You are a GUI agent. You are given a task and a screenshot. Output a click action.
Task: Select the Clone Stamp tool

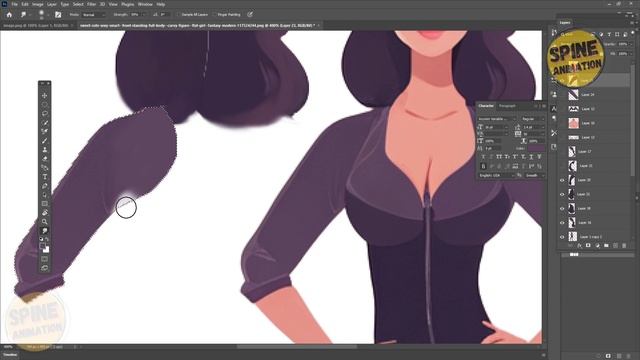(x=44, y=149)
